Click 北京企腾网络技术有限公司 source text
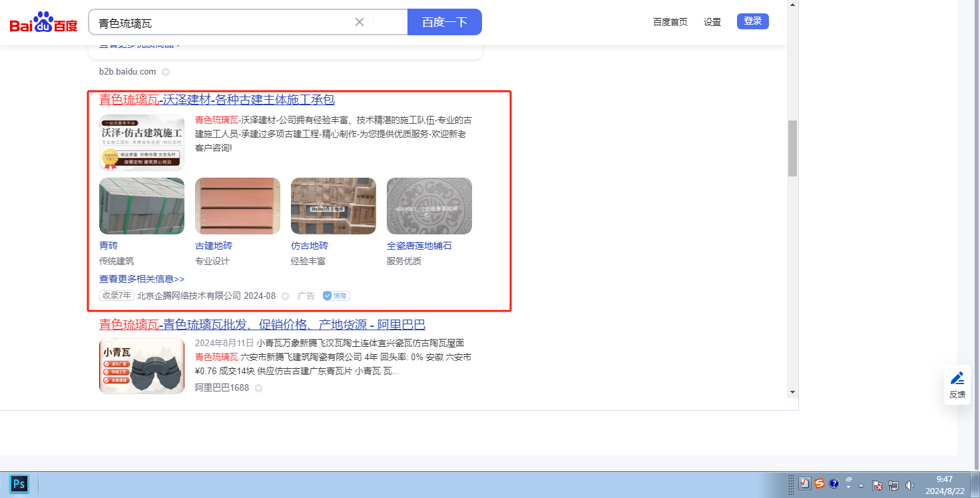The width and height of the screenshot is (980, 498). (x=189, y=296)
